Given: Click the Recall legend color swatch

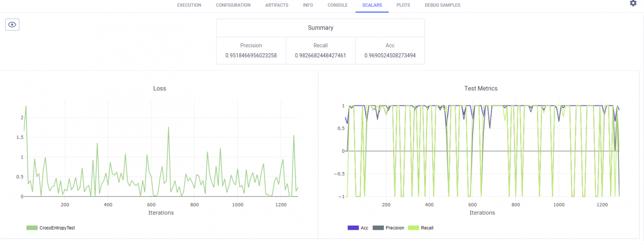Looking at the screenshot, I should tap(414, 228).
